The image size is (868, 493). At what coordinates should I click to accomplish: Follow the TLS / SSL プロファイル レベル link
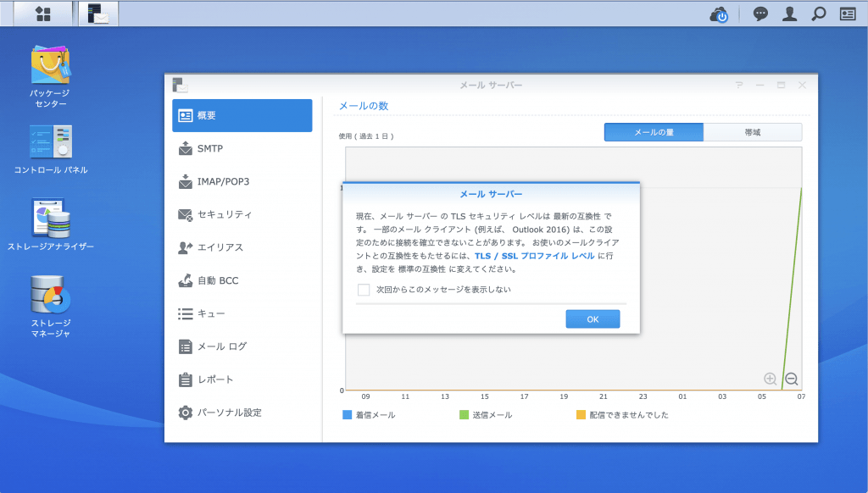(x=534, y=255)
